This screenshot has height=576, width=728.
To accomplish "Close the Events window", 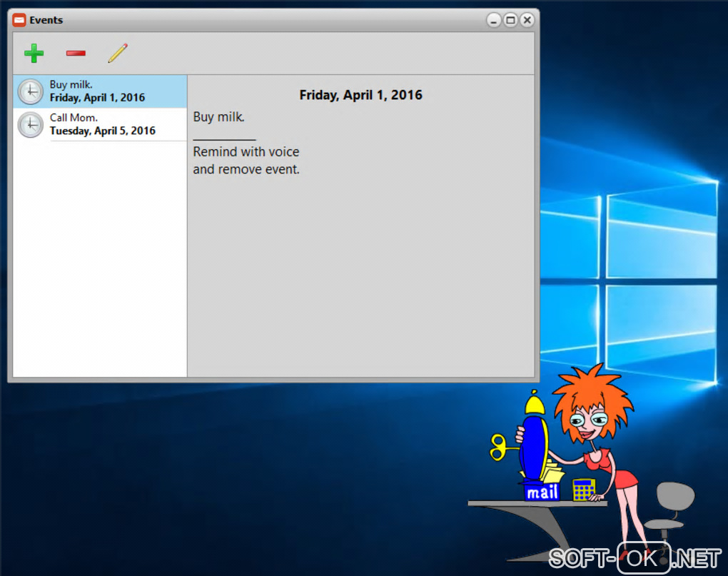I will pos(527,20).
